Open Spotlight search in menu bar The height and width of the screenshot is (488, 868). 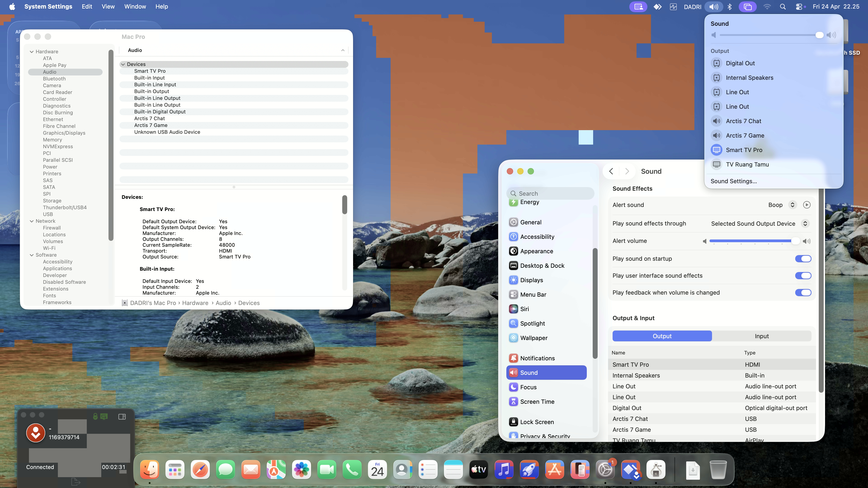783,7
